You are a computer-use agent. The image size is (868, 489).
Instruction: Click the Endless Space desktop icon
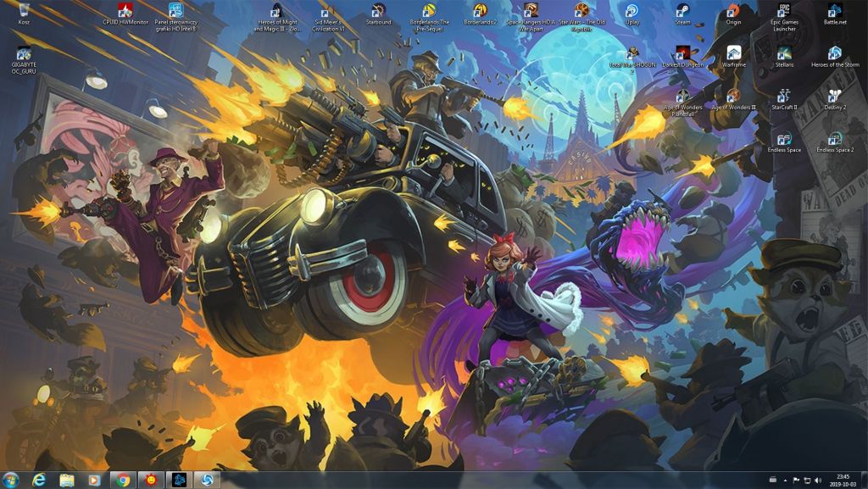tap(784, 142)
